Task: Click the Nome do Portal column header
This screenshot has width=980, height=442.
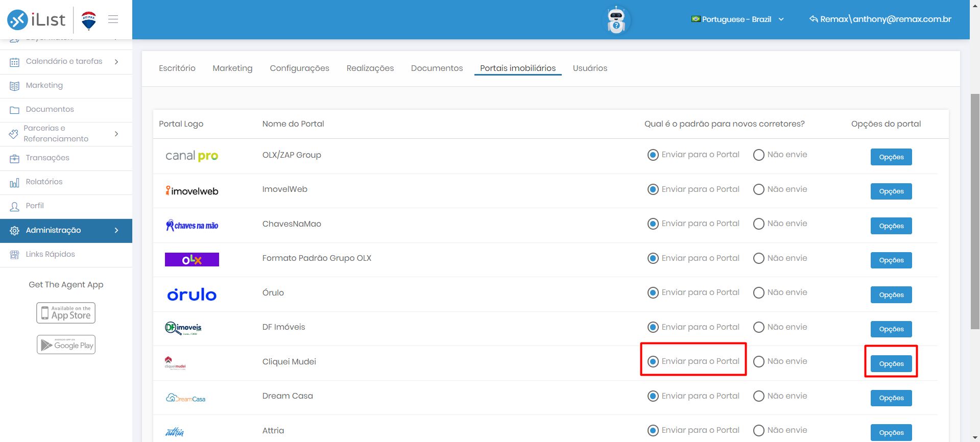Action: tap(293, 124)
